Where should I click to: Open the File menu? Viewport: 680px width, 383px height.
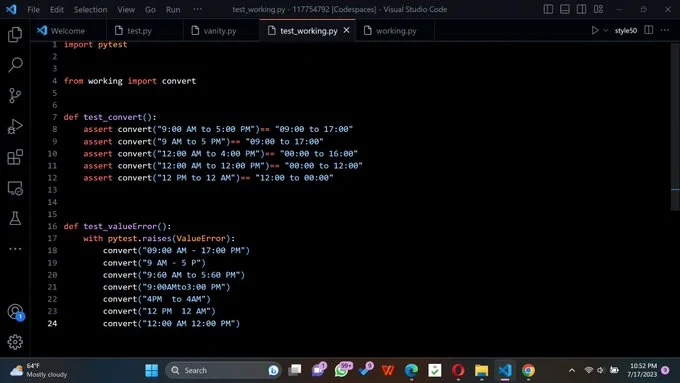(33, 10)
